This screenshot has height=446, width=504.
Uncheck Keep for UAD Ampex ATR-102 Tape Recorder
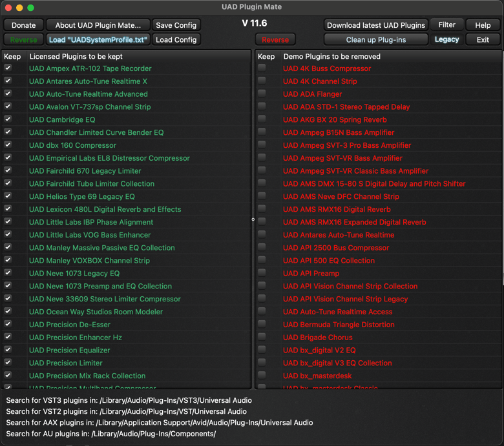click(x=8, y=68)
